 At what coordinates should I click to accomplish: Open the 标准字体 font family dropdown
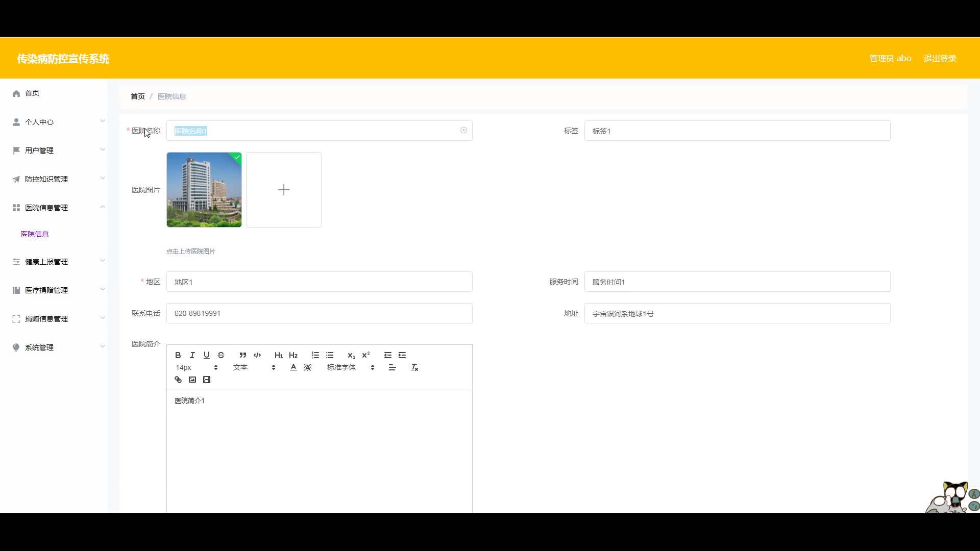351,367
